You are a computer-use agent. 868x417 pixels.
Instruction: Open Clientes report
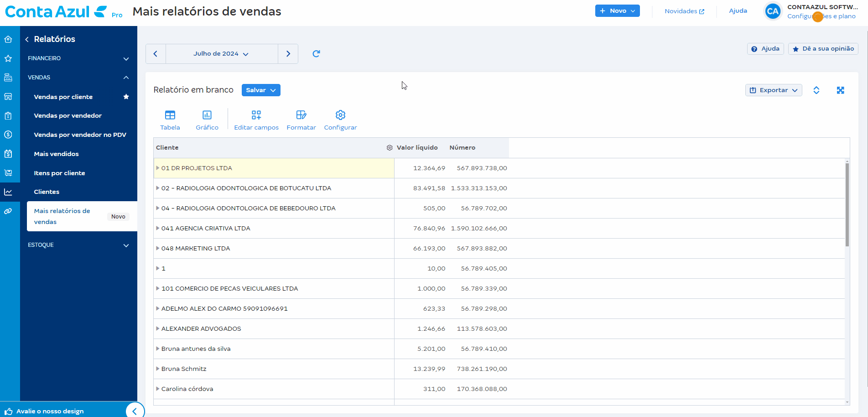tap(47, 192)
